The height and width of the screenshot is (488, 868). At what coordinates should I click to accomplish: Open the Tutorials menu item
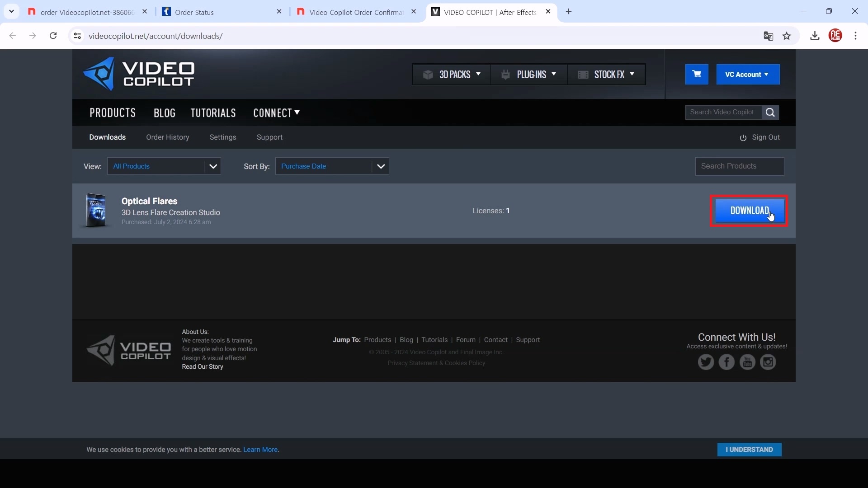point(213,113)
